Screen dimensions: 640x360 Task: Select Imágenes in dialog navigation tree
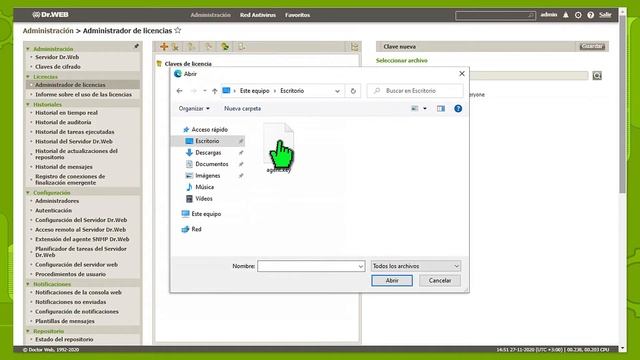point(208,176)
